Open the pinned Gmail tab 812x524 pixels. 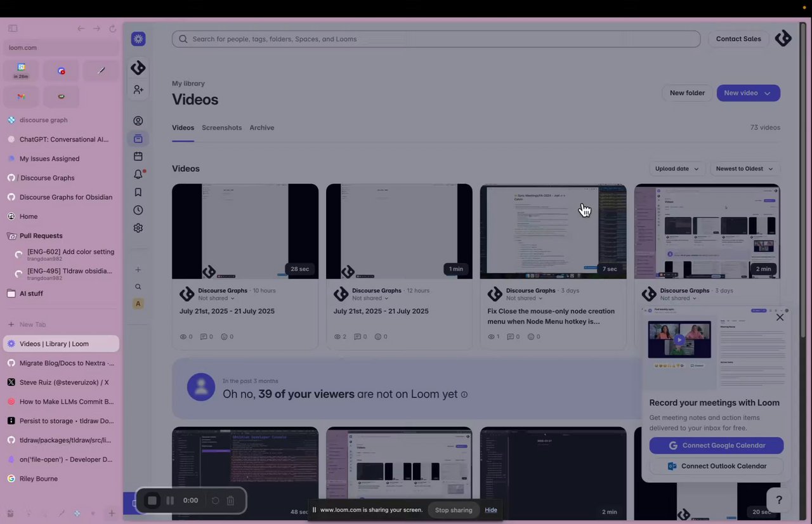(x=21, y=96)
